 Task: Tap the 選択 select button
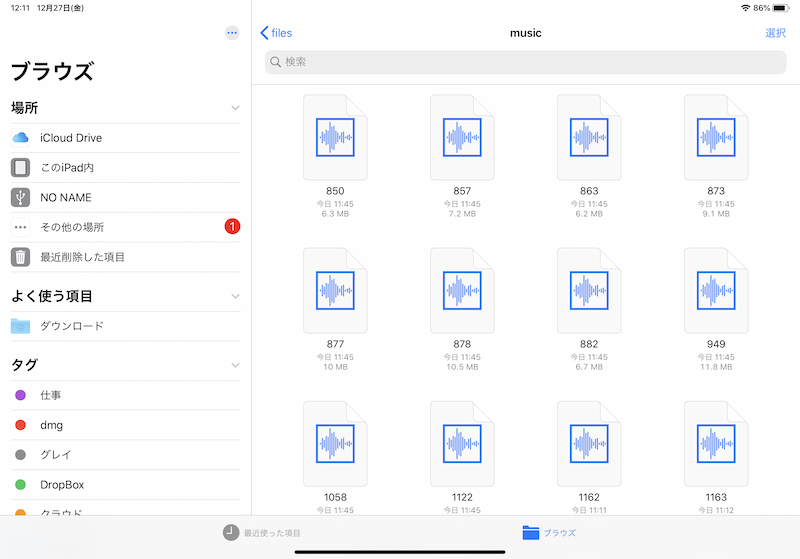(x=775, y=33)
